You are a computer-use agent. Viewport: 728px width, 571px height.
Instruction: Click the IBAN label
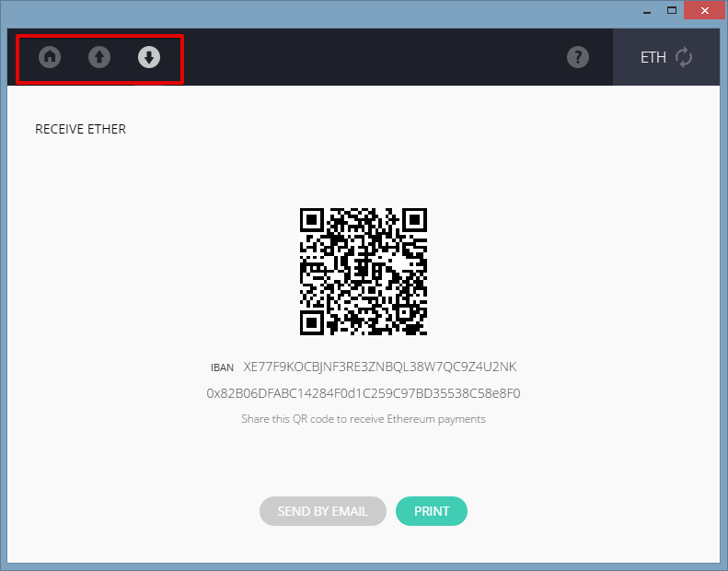(222, 367)
